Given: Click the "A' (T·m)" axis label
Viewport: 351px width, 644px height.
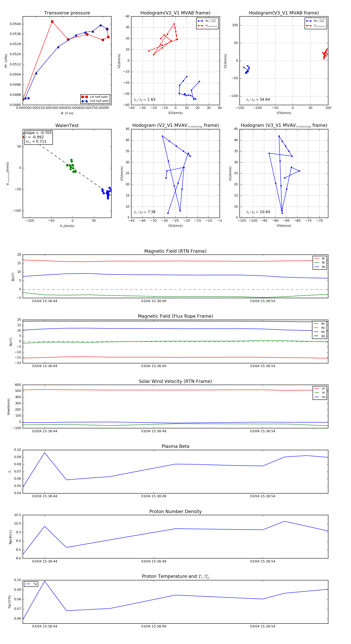Looking at the screenshot, I should (67, 113).
